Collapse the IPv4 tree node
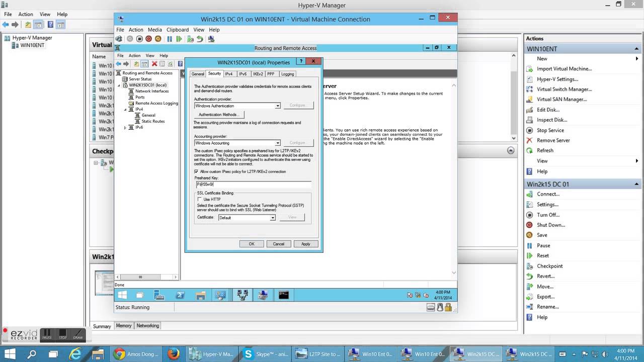644x362 pixels. pyautogui.click(x=126, y=109)
